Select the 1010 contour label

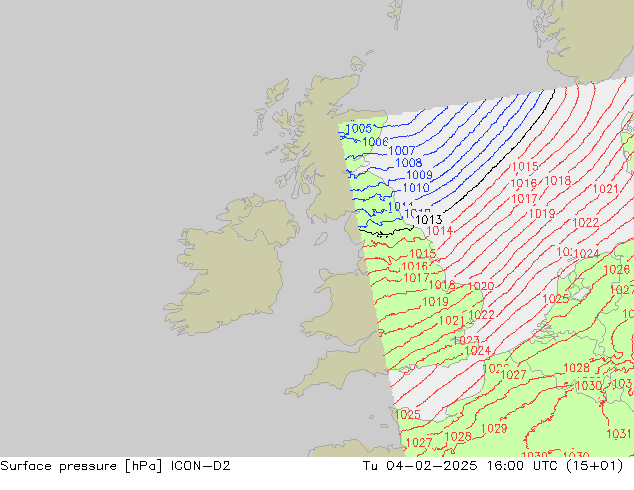click(416, 188)
